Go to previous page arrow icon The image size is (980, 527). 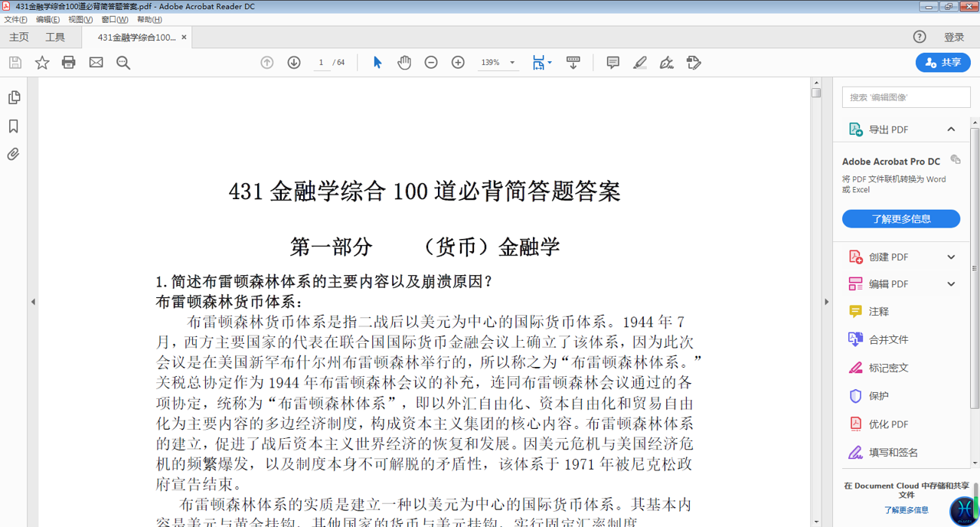[267, 63]
